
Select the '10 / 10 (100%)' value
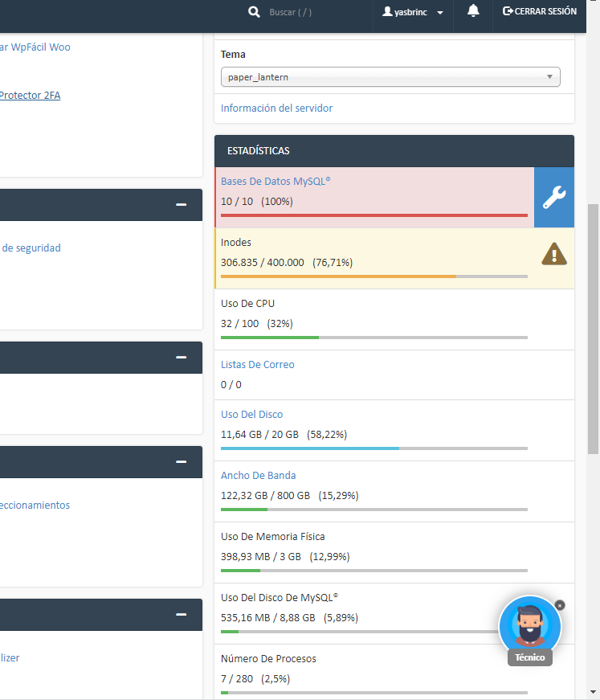257,202
